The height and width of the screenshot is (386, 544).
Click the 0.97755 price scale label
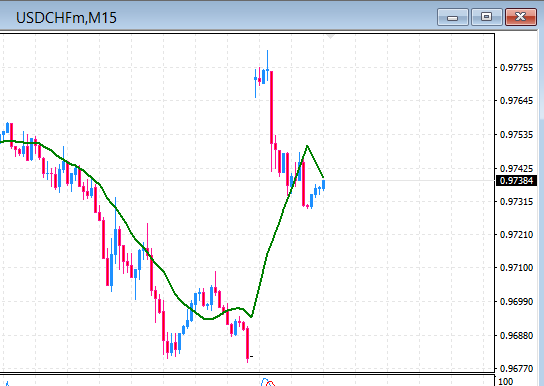pos(516,68)
